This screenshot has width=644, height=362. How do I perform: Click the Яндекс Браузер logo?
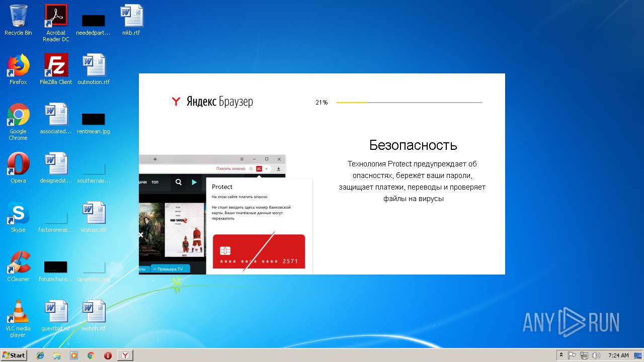coord(212,102)
